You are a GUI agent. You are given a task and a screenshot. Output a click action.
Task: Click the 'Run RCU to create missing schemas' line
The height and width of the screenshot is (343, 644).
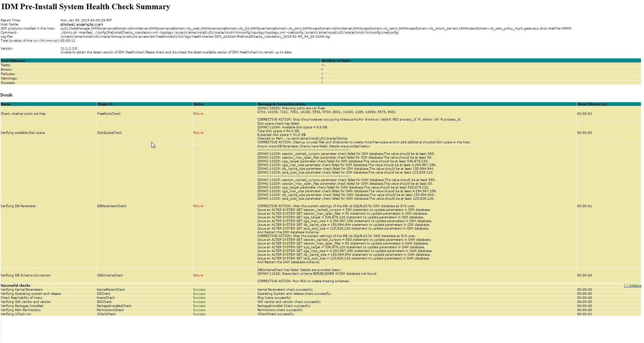[303, 281]
